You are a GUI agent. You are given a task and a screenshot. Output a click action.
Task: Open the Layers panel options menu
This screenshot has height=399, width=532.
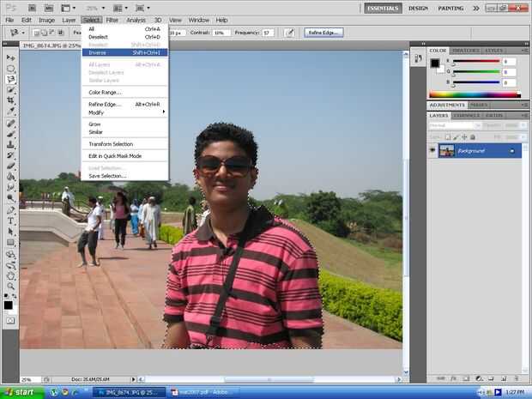pos(524,115)
